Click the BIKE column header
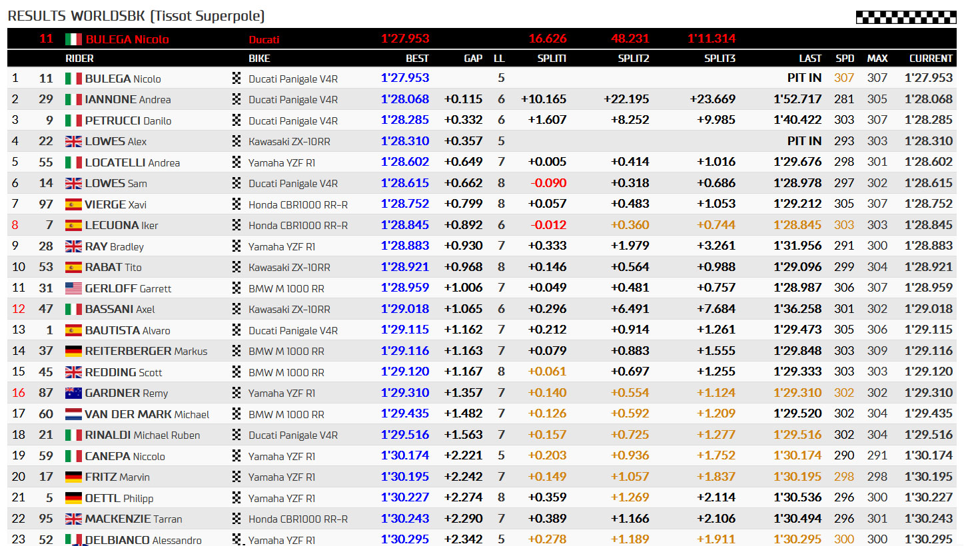The width and height of the screenshot is (980, 546). pyautogui.click(x=259, y=59)
